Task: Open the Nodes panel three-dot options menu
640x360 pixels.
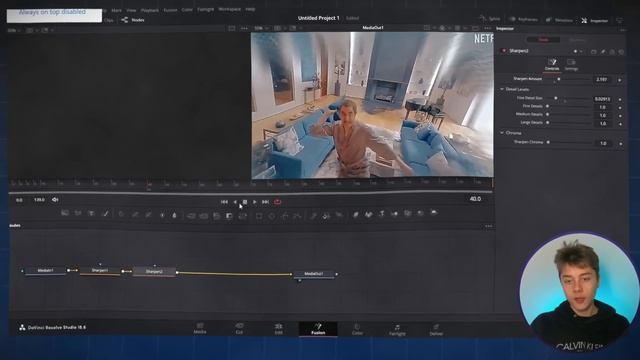Action: click(x=489, y=226)
